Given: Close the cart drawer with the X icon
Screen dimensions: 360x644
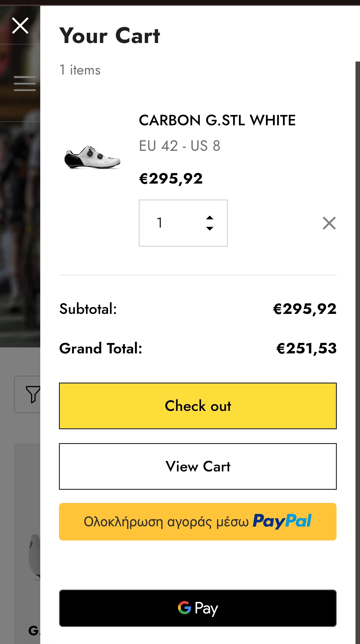Looking at the screenshot, I should (20, 26).
